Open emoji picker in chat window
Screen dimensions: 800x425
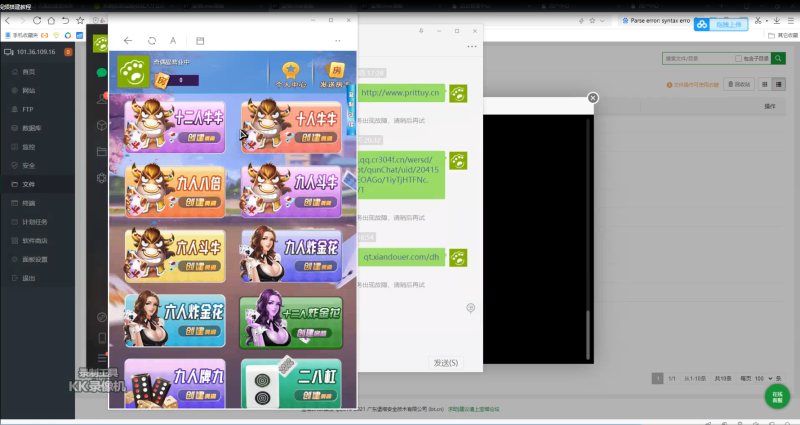click(471, 308)
